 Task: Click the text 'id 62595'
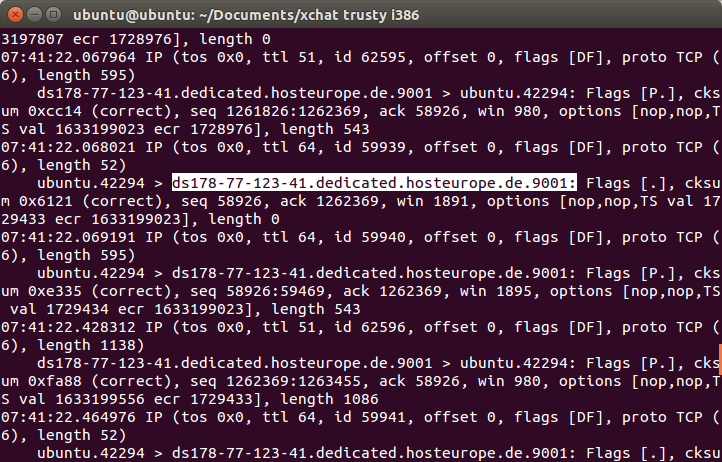point(370,57)
